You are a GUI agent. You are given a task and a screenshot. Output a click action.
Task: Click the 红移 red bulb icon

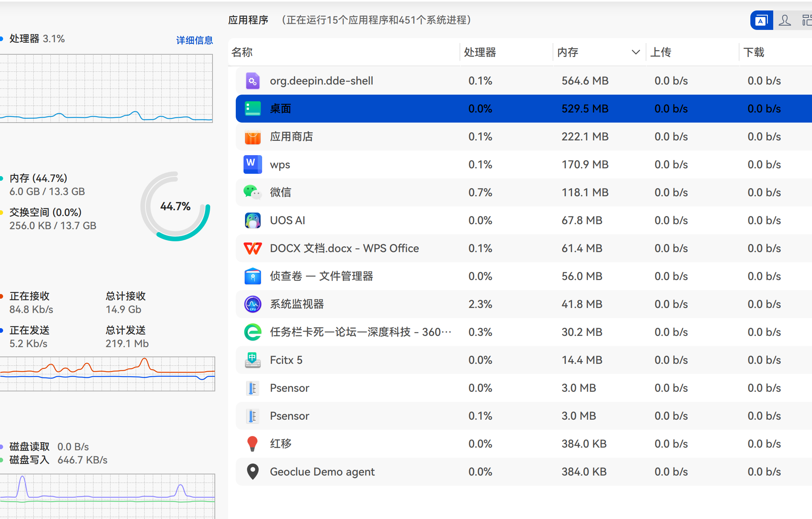tap(252, 444)
